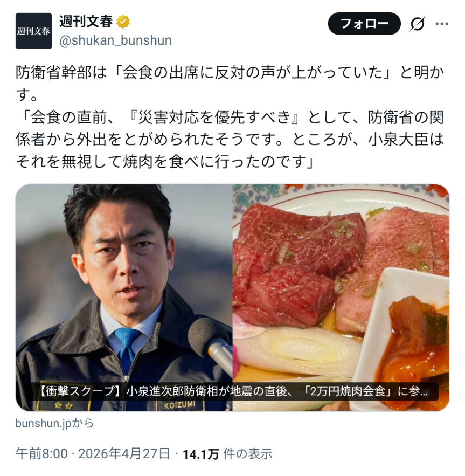This screenshot has height=476, width=465.
Task: Click the gold verified badge
Action: (123, 22)
